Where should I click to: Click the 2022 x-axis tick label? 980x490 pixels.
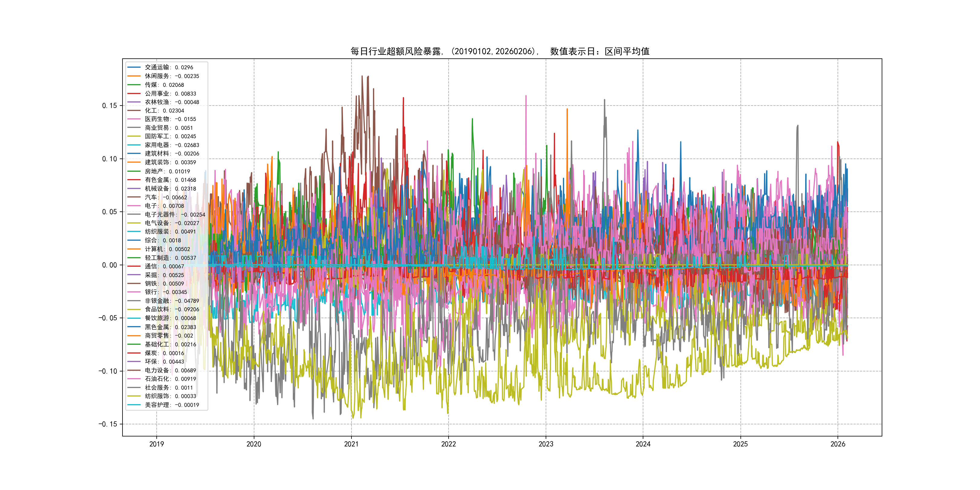pos(448,444)
